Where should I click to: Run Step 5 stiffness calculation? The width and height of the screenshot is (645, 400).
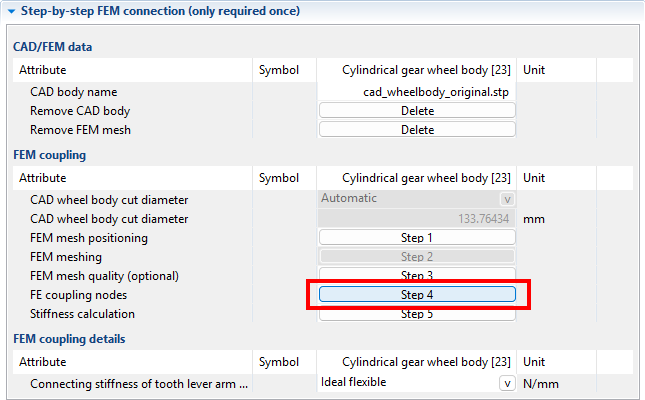coord(416,314)
